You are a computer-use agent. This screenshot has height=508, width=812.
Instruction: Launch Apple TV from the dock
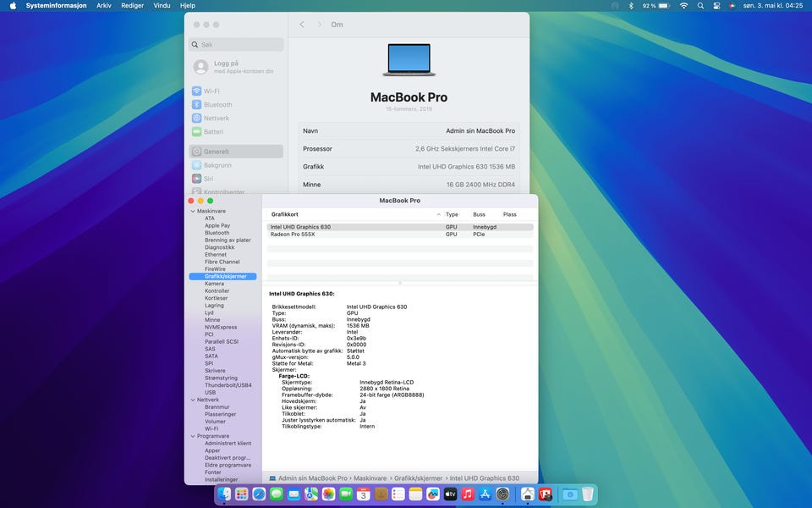[451, 494]
